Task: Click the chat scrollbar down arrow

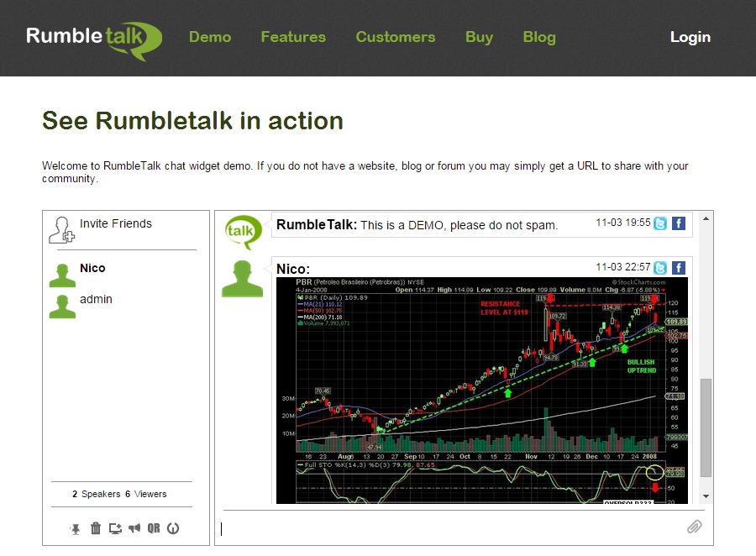Action: click(x=706, y=496)
